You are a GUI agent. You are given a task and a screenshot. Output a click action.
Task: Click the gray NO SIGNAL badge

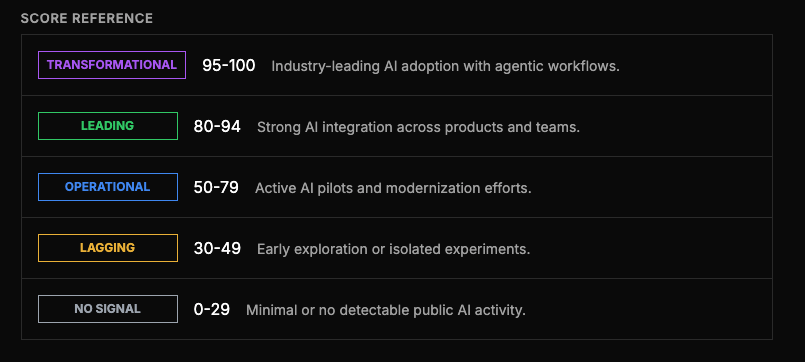[108, 309]
